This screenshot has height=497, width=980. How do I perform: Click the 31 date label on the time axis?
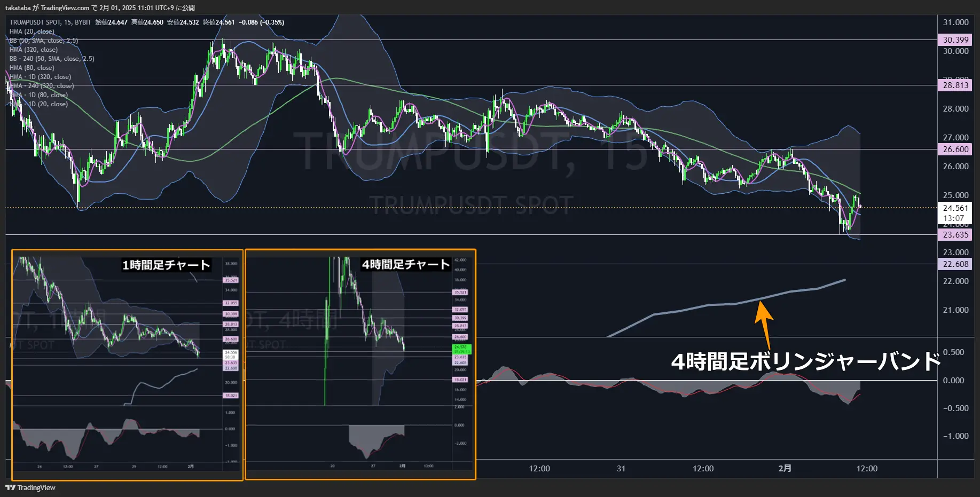tap(621, 469)
